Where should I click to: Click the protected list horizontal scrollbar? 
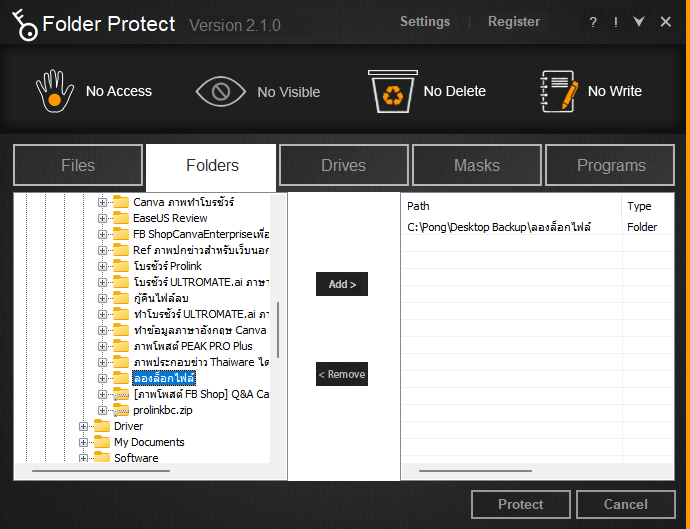pos(475,471)
